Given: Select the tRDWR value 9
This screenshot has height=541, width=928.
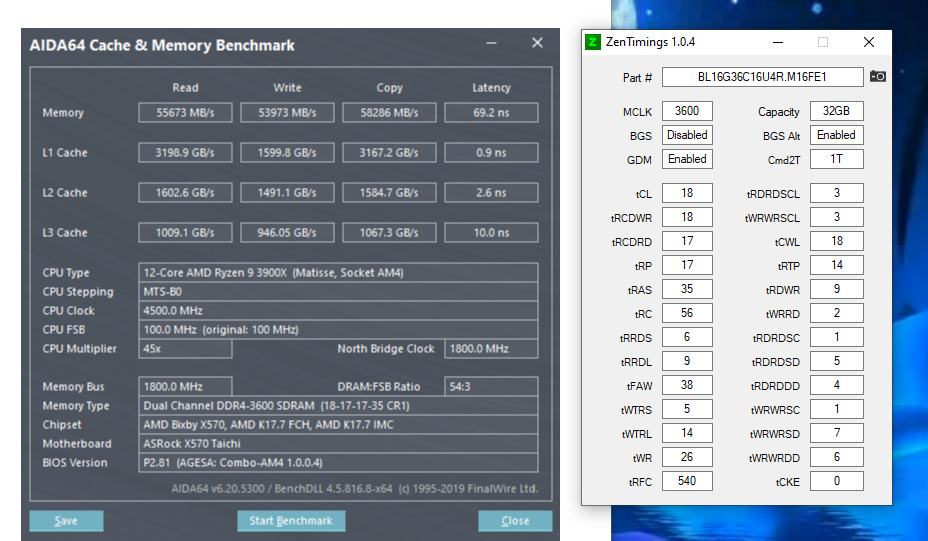Looking at the screenshot, I should pos(836,289).
